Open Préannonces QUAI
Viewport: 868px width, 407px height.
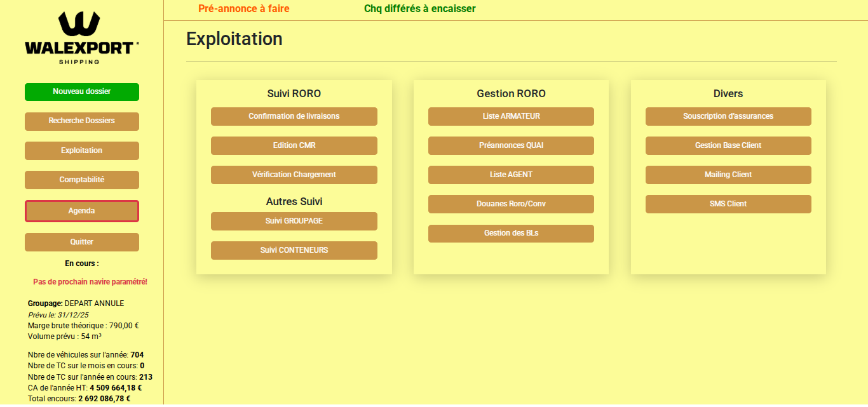511,145
